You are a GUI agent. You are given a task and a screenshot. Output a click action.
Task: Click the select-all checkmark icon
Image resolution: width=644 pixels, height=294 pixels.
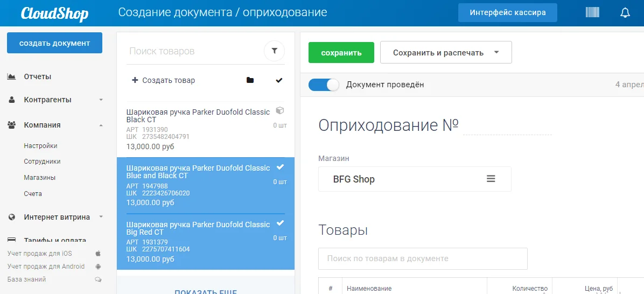pos(279,80)
